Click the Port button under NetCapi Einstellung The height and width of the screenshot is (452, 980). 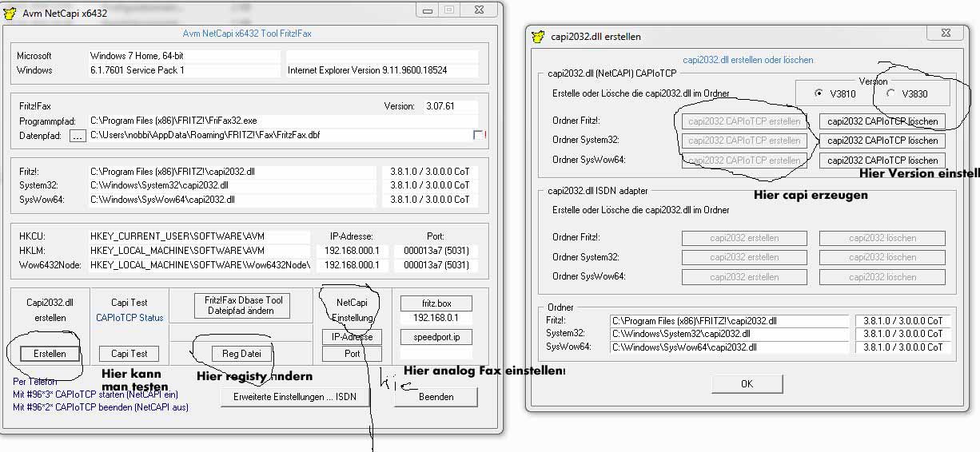[x=352, y=353]
